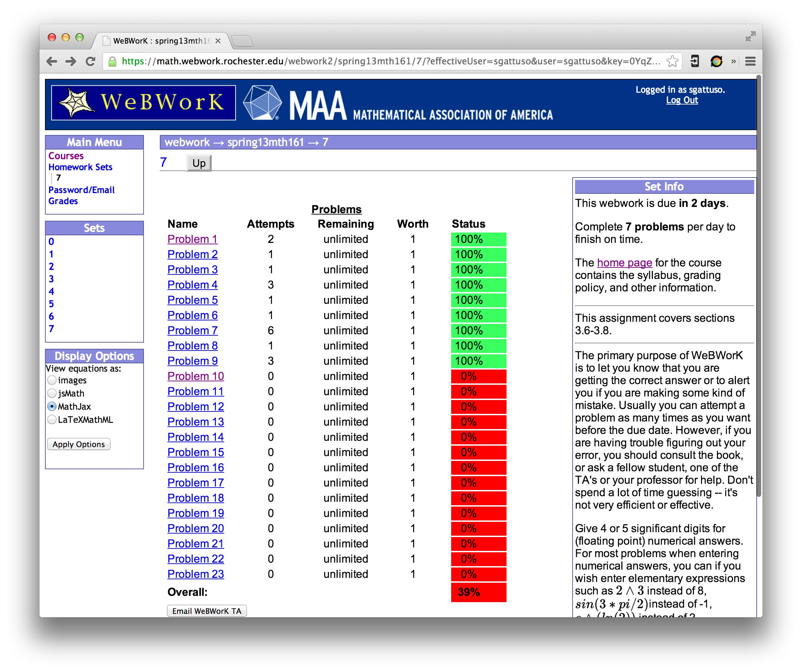Image resolution: width=802 pixels, height=672 pixels.
Task: Click the WeBWorK logo banner
Action: click(x=143, y=102)
